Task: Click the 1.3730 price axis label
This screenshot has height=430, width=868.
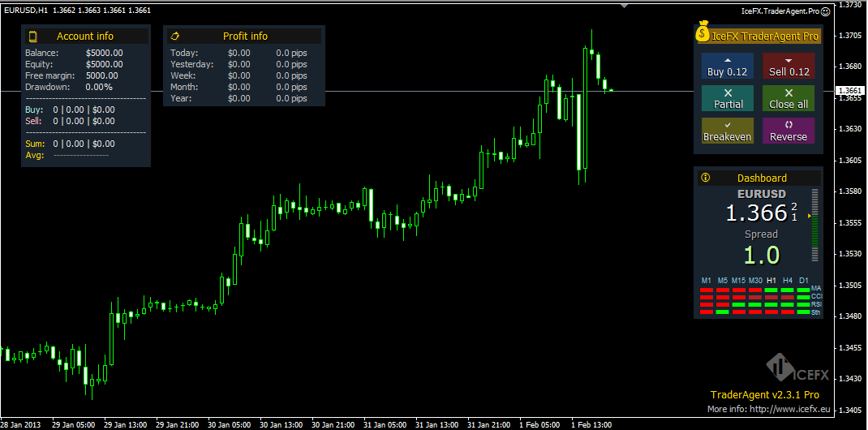Action: (x=852, y=4)
